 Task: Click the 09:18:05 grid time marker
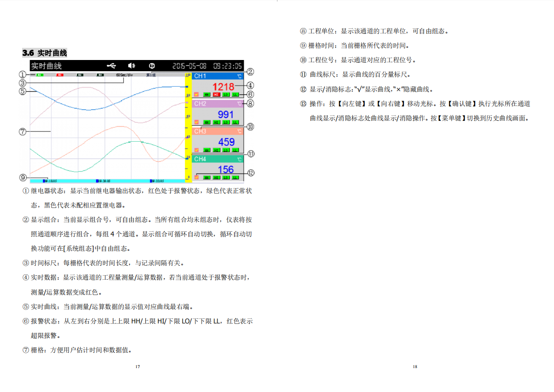point(50,180)
